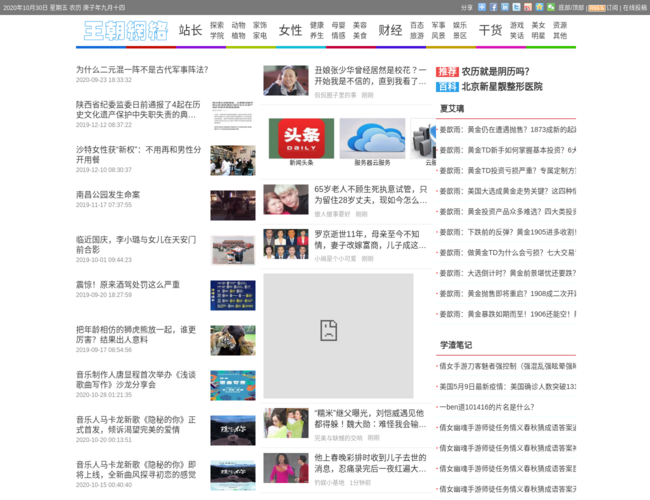Open article 沙特女性获"新权"
Viewport: 650px width, 500px height.
pos(138,155)
